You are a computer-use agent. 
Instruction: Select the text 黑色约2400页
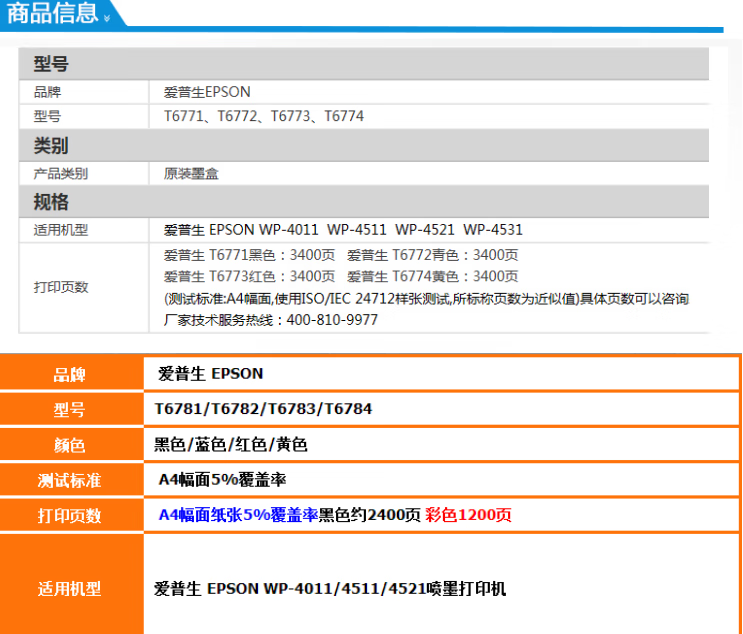(369, 515)
